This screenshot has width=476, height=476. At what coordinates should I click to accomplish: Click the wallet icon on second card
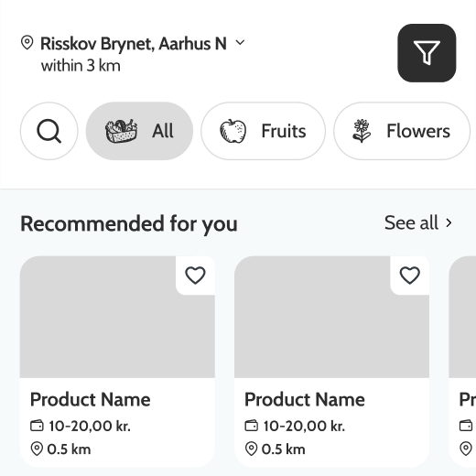click(x=252, y=426)
